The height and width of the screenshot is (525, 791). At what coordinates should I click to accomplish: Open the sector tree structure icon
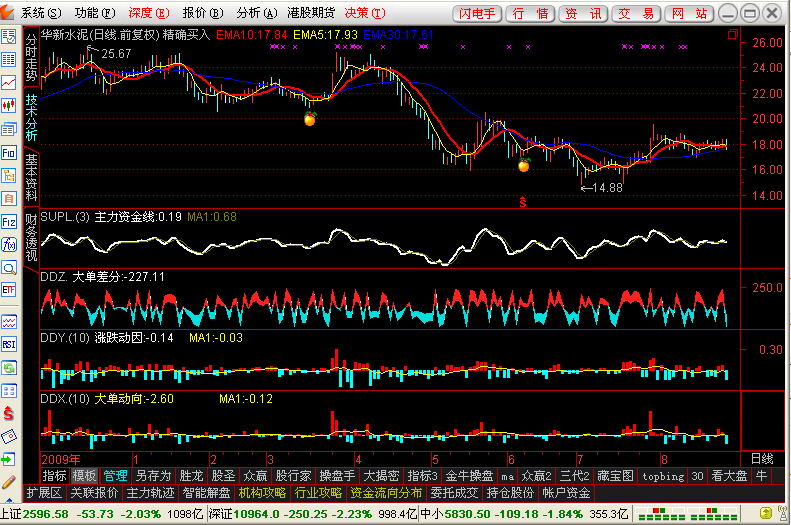coord(9,176)
